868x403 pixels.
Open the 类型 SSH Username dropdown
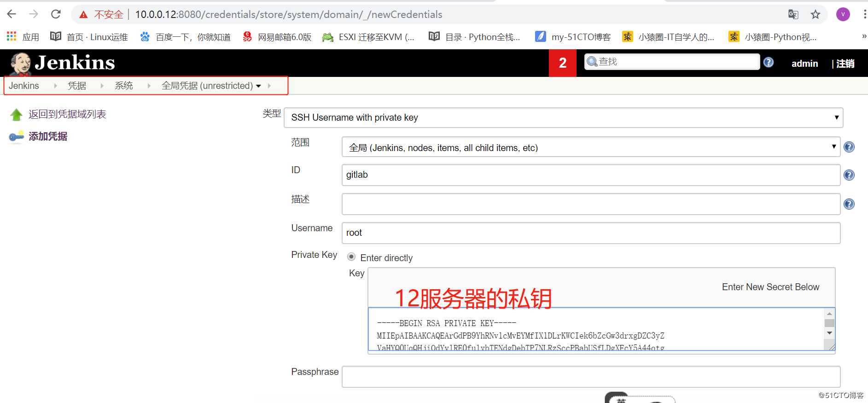564,117
